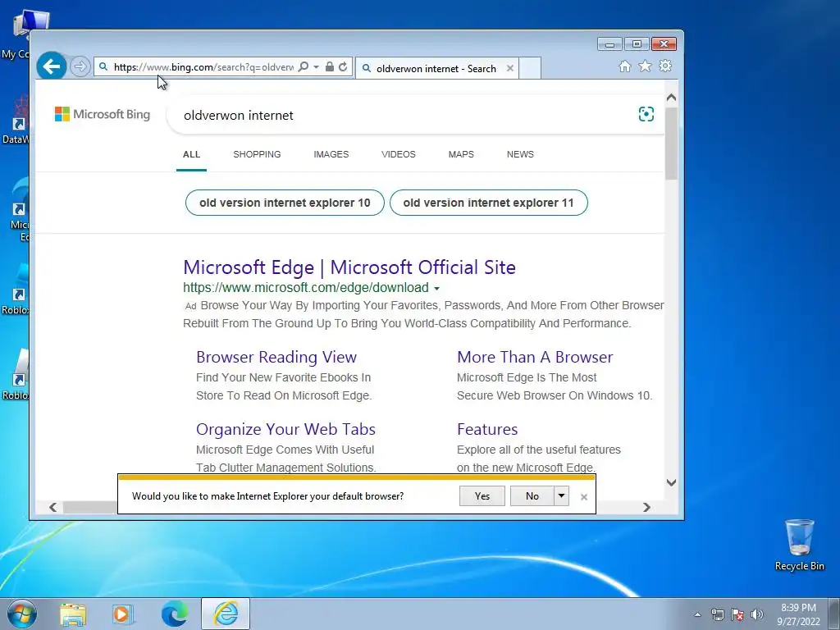Screen dimensions: 840x630
Task: Open Bing visual search camera icon
Action: [x=646, y=114]
